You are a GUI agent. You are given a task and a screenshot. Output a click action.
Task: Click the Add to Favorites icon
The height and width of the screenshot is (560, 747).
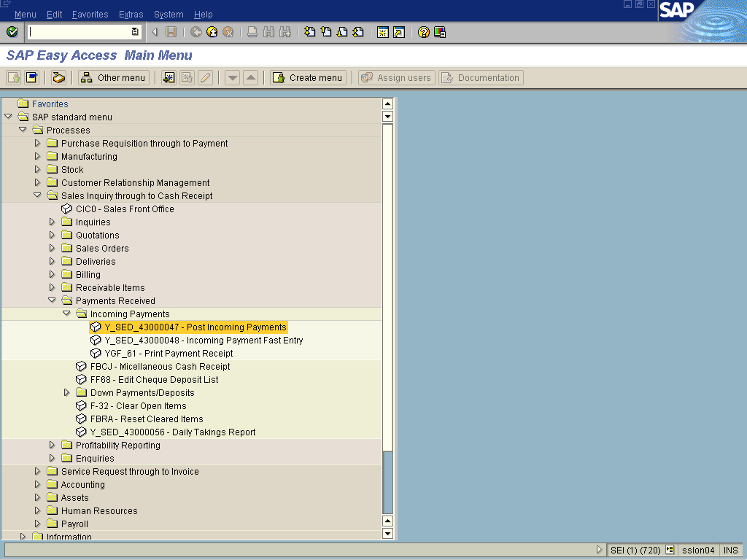coord(169,78)
